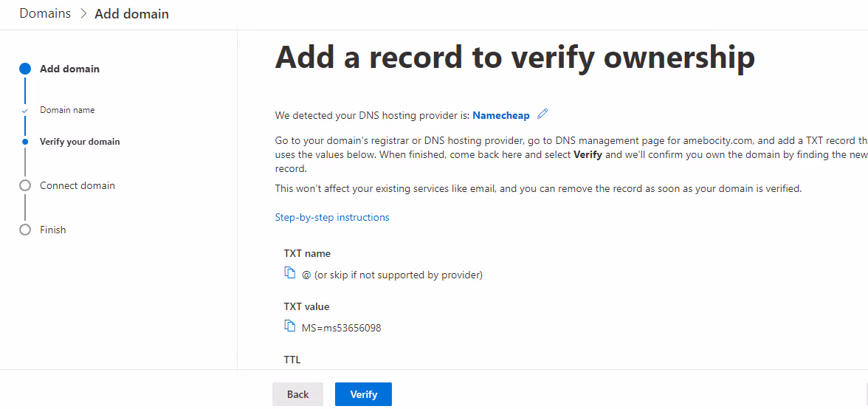This screenshot has width=868, height=409.
Task: Click the Add domain step circle
Action: click(x=25, y=69)
